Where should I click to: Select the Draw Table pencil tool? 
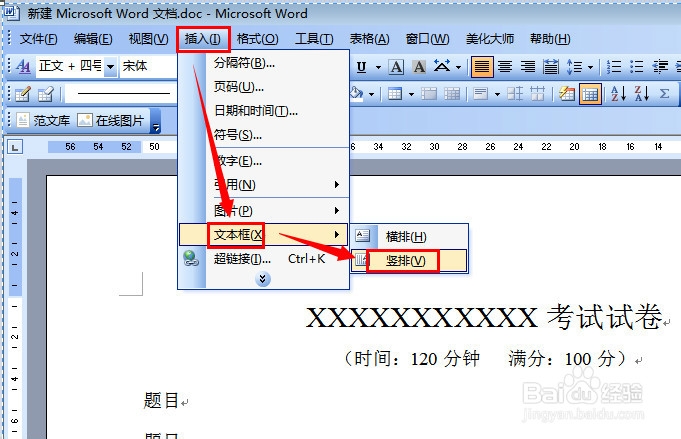(x=23, y=94)
